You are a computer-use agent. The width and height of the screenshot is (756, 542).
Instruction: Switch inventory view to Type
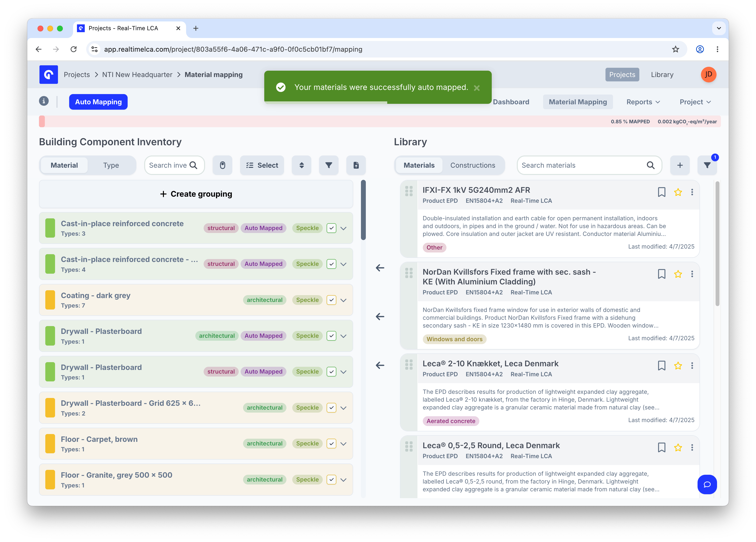111,165
